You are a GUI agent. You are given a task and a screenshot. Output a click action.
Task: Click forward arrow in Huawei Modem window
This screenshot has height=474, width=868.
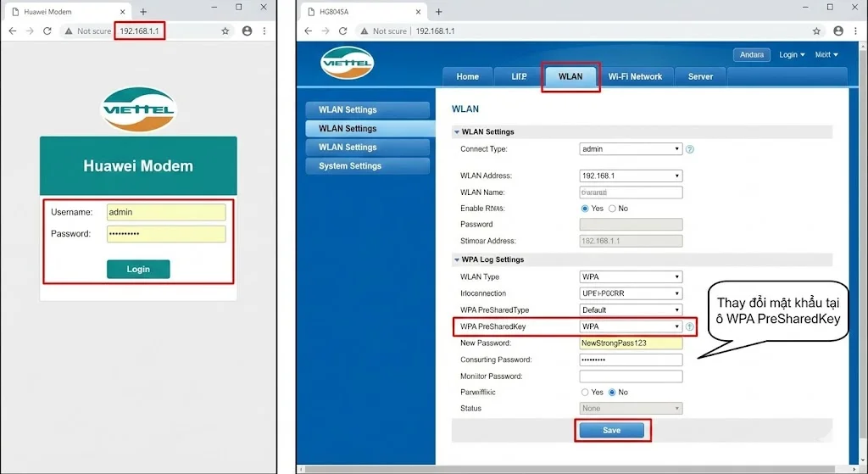click(x=30, y=31)
